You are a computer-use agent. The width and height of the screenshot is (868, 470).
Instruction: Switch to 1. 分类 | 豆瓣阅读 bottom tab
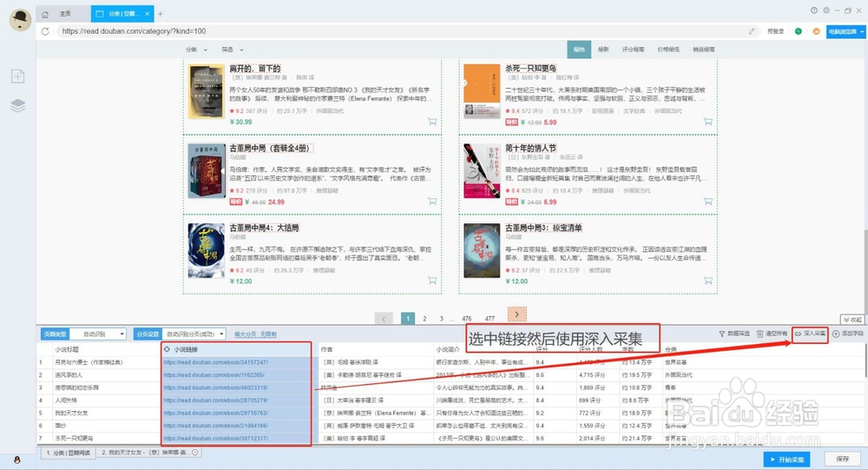[68, 453]
